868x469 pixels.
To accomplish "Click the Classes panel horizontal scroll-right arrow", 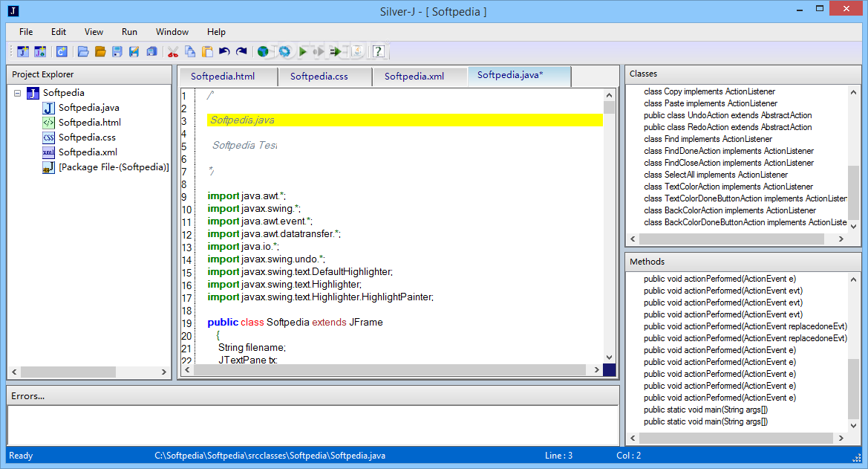I will coord(841,239).
